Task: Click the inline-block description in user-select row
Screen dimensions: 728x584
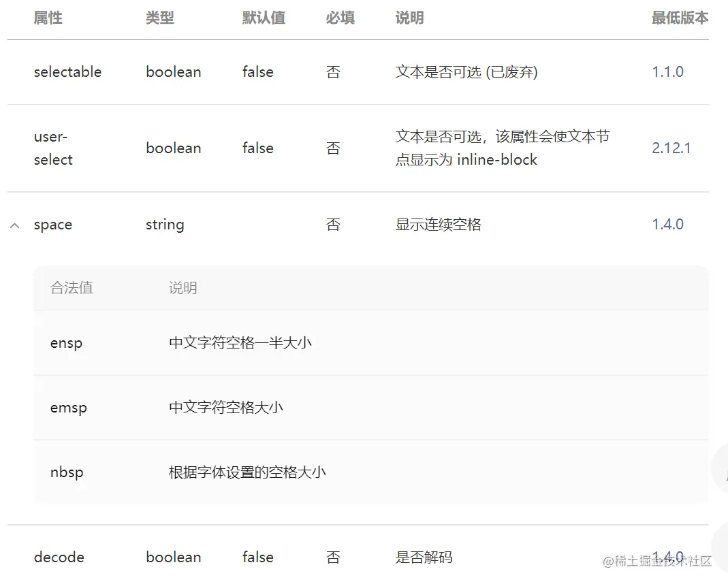Action: point(503,148)
